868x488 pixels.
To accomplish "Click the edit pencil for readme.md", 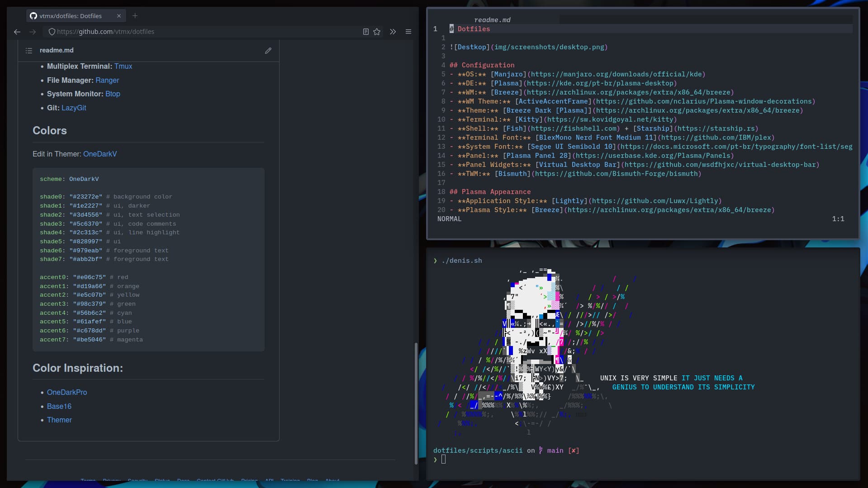I will point(268,51).
